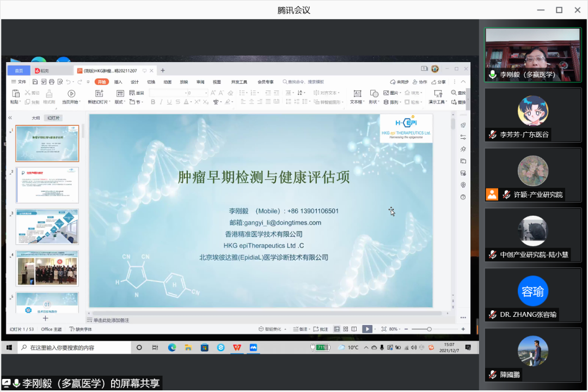Image resolution: width=588 pixels, height=392 pixels.
Task: Click the 分享 (Share) button
Action: click(439, 82)
